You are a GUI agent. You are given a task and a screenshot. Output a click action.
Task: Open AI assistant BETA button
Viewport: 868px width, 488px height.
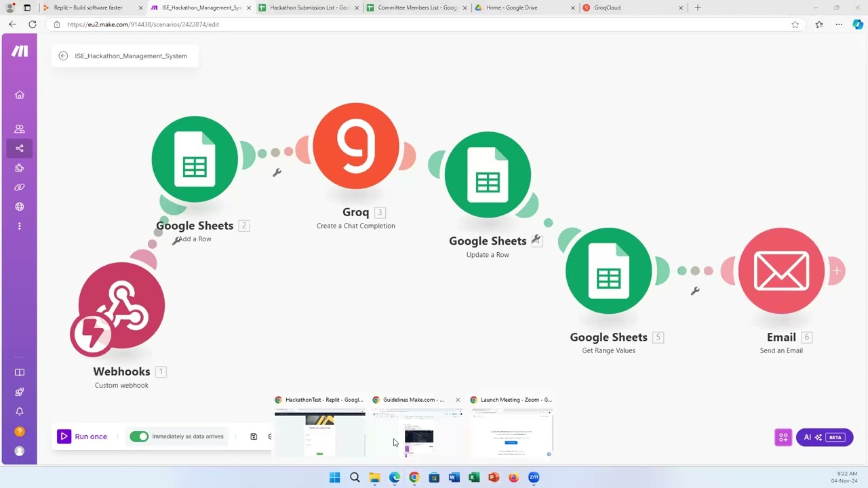coord(825,437)
